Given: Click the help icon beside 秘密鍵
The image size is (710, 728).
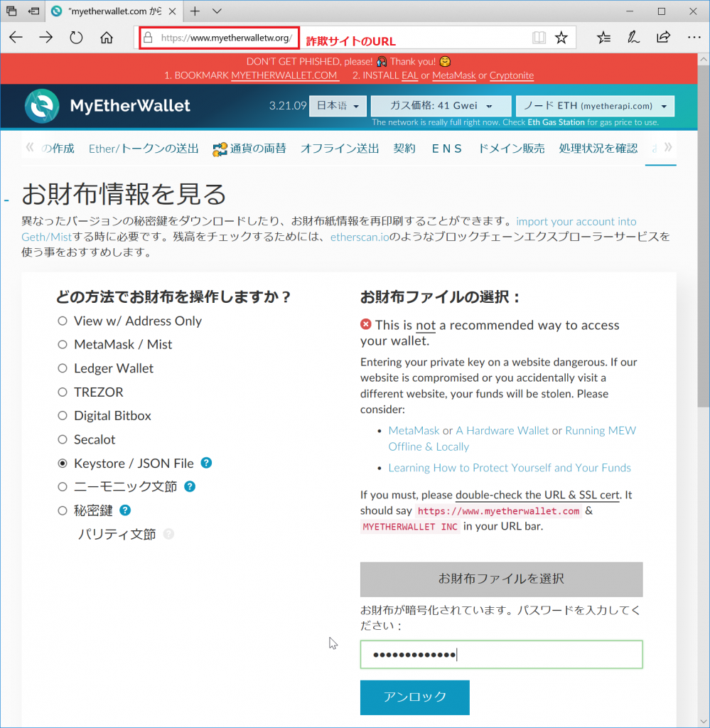Looking at the screenshot, I should point(126,510).
